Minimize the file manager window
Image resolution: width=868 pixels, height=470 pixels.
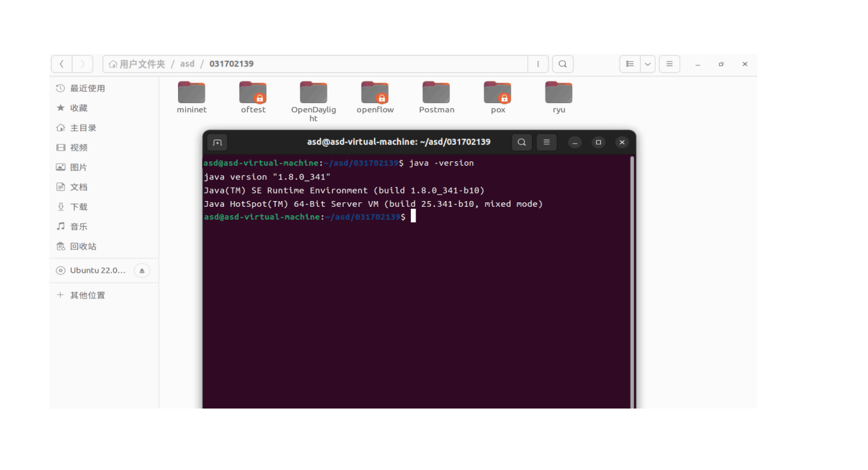(x=698, y=64)
